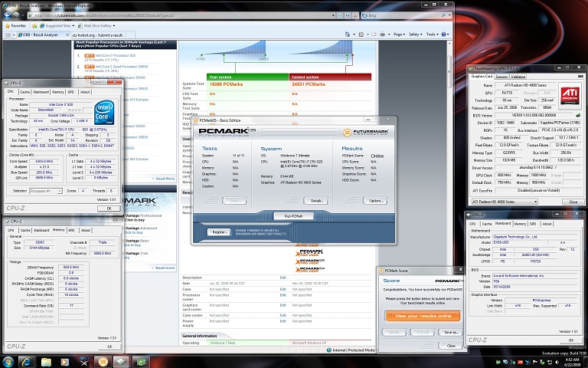Click the orange PCMark taskbar icon
This screenshot has height=368, width=588.
coord(102,362)
